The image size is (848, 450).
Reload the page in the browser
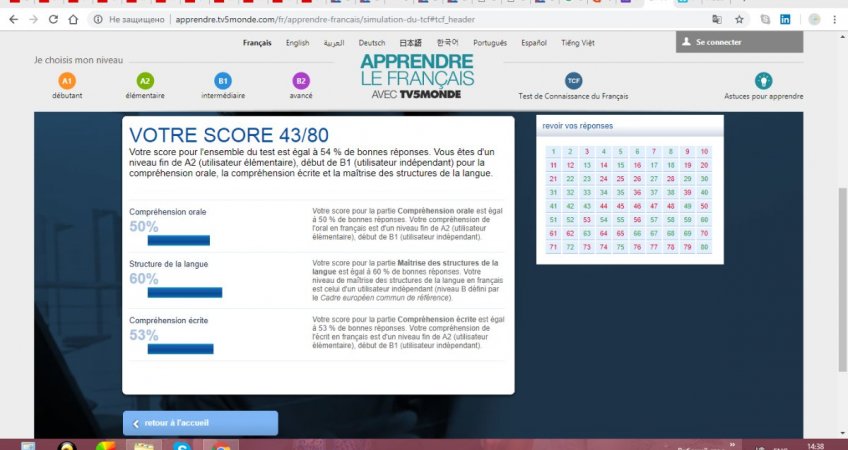(53, 19)
